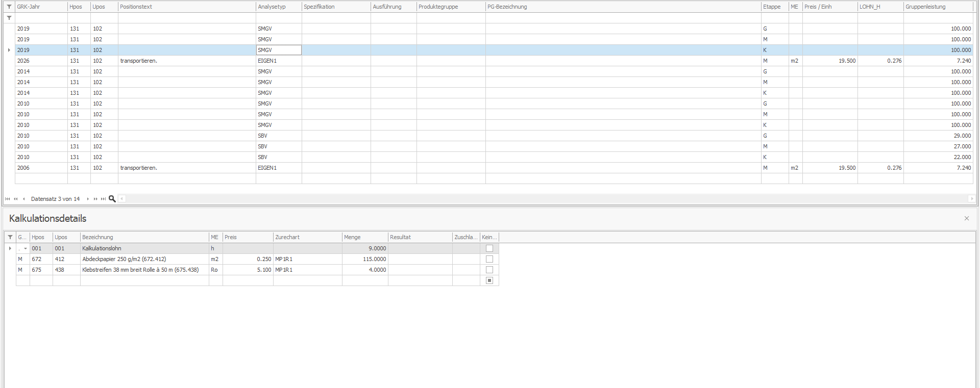
Task: Click Kein... column header in details grid
Action: tap(489, 237)
